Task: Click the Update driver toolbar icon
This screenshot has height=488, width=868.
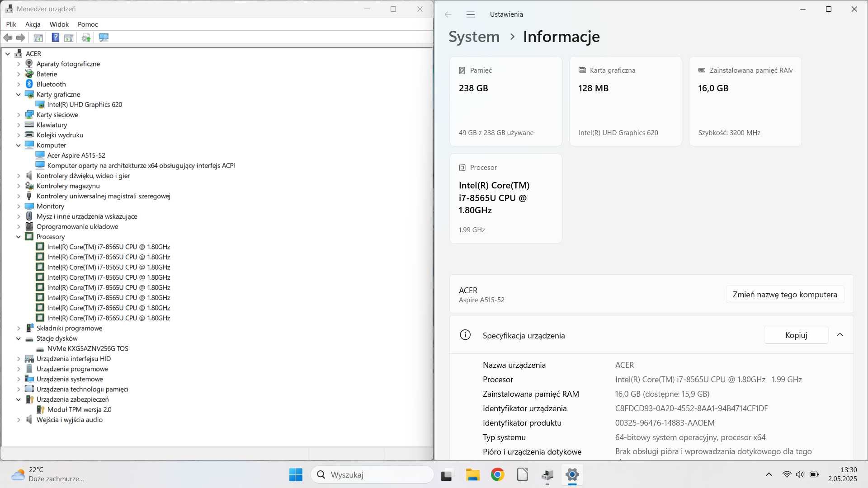Action: point(86,38)
